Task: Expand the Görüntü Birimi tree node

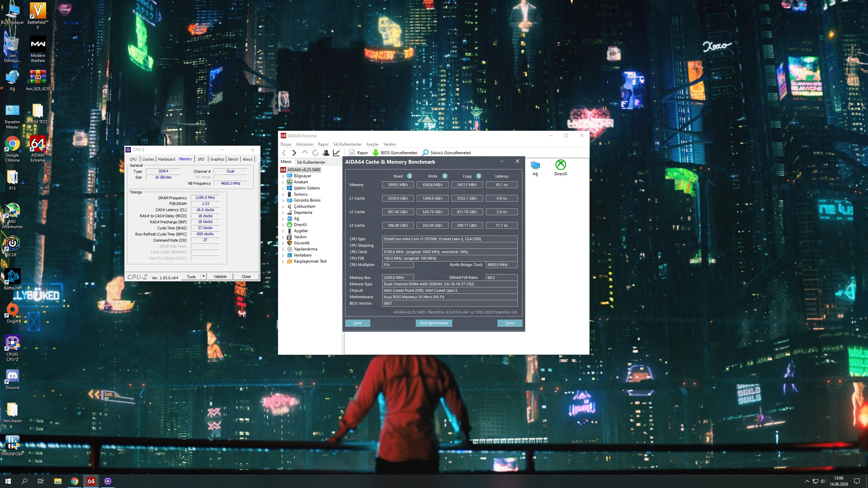Action: click(x=283, y=201)
